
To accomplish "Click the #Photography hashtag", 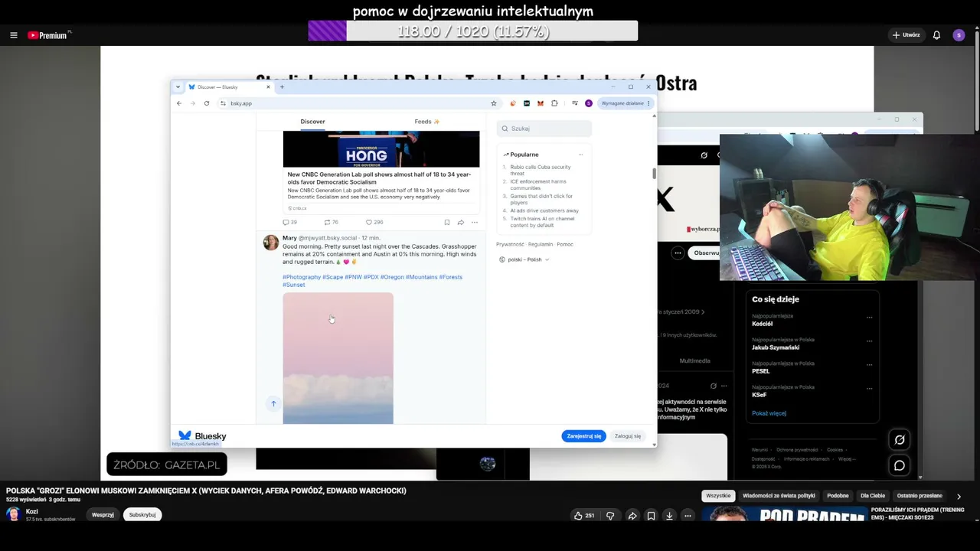I will pyautogui.click(x=302, y=277).
